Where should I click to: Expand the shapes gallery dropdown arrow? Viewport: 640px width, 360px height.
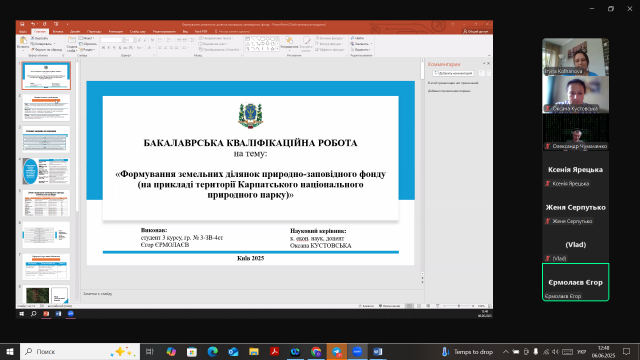(x=278, y=49)
